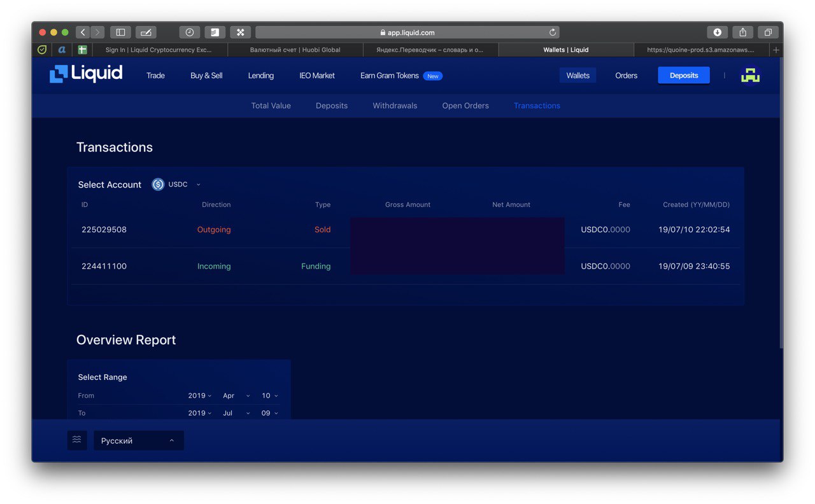Switch to Total Value sub-tab
Image resolution: width=815 pixels, height=504 pixels.
point(271,106)
